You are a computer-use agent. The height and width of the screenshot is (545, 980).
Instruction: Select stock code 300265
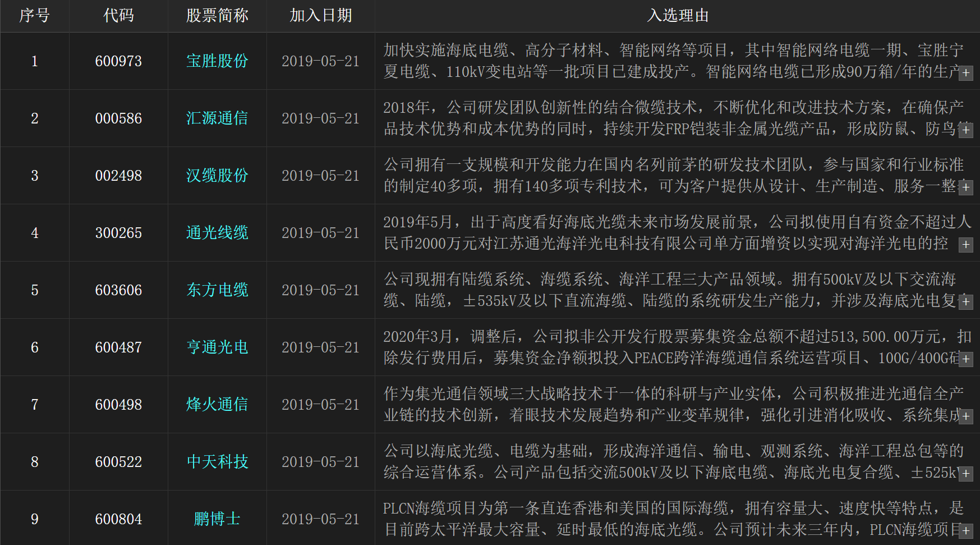click(118, 233)
